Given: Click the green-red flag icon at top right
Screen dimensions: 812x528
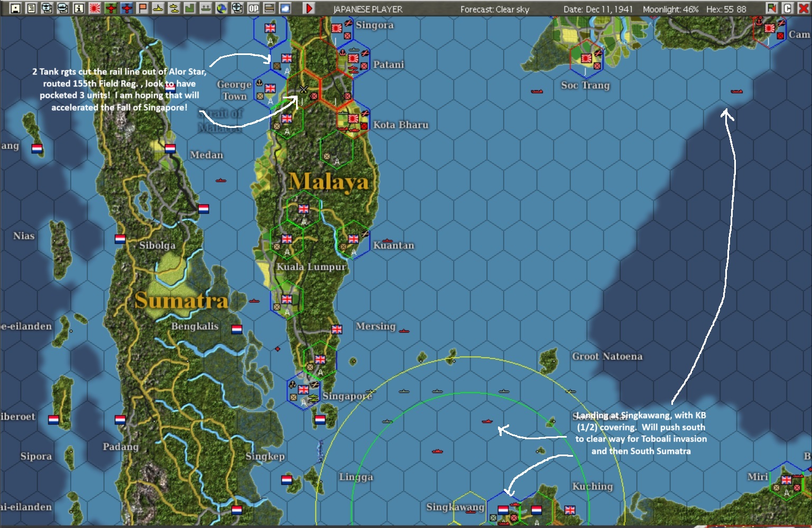Looking at the screenshot, I should tap(772, 8).
